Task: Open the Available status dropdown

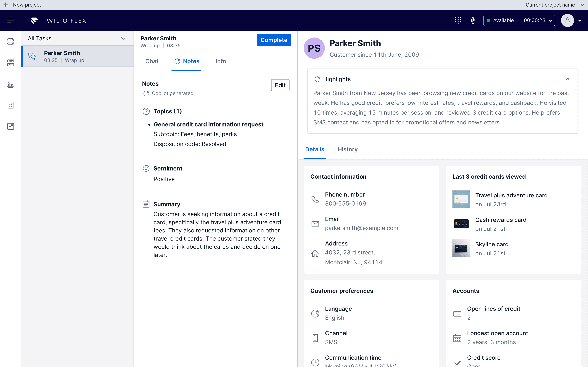Action: [x=519, y=20]
